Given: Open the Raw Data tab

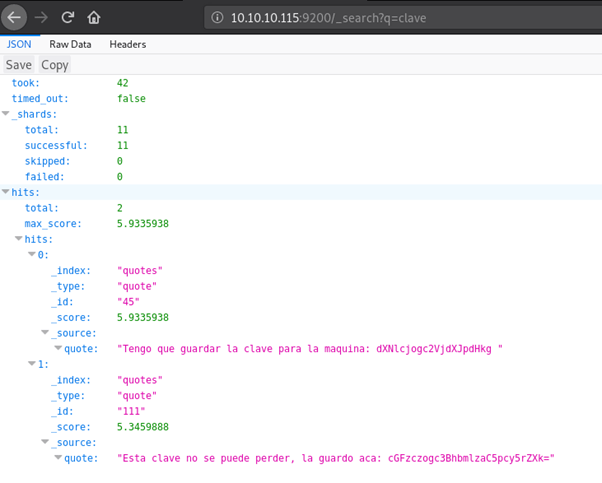Looking at the screenshot, I should (x=71, y=44).
